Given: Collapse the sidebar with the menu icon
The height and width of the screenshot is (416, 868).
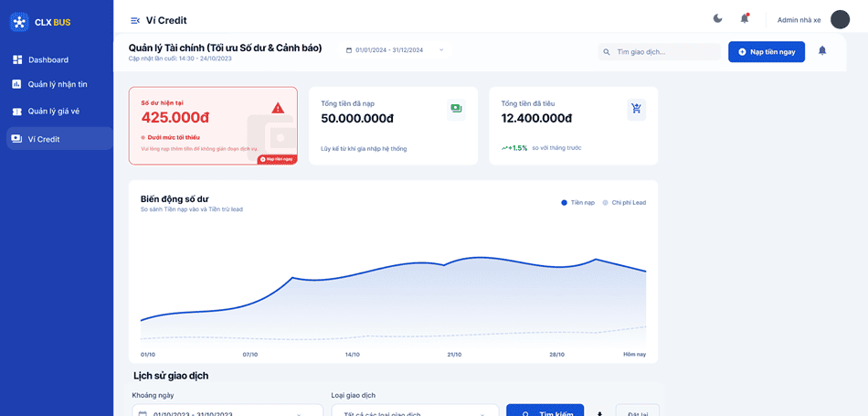Looking at the screenshot, I should click(135, 20).
